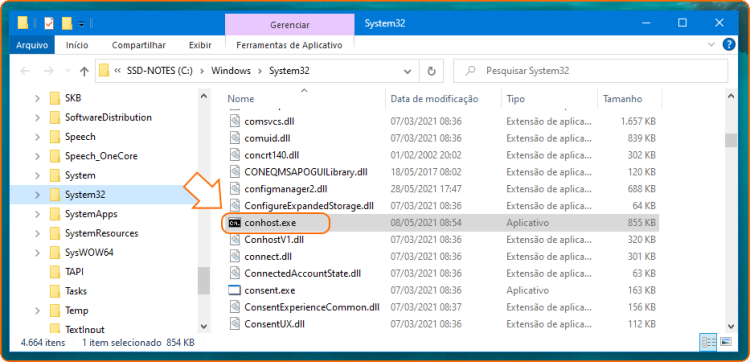Open recent locations dropdown beside navigation arrows
The width and height of the screenshot is (750, 362).
pos(67,71)
